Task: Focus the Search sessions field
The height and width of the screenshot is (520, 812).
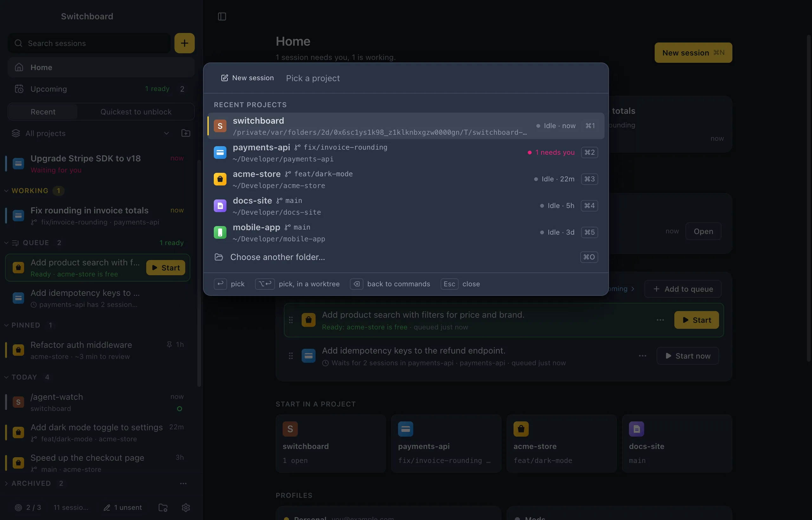Action: coord(89,43)
